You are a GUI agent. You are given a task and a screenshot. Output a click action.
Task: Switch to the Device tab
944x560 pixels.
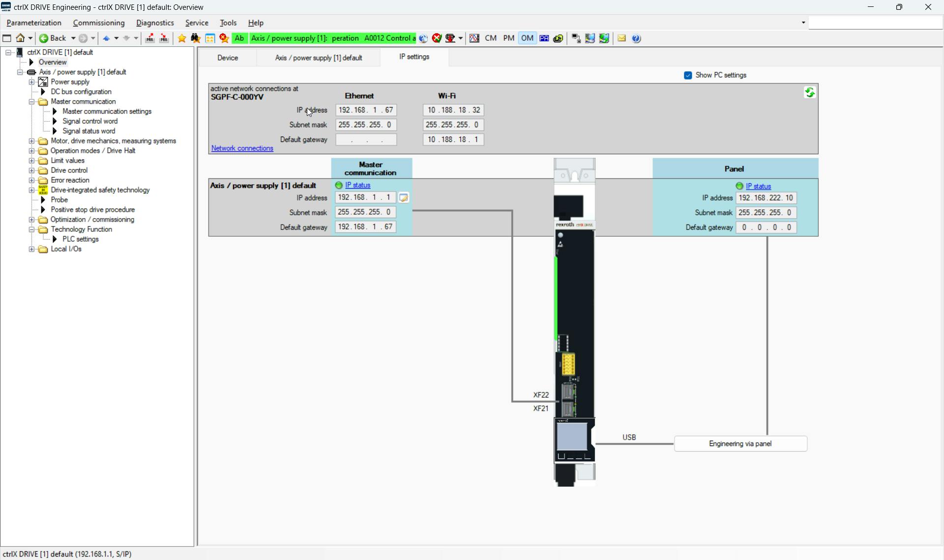click(228, 58)
